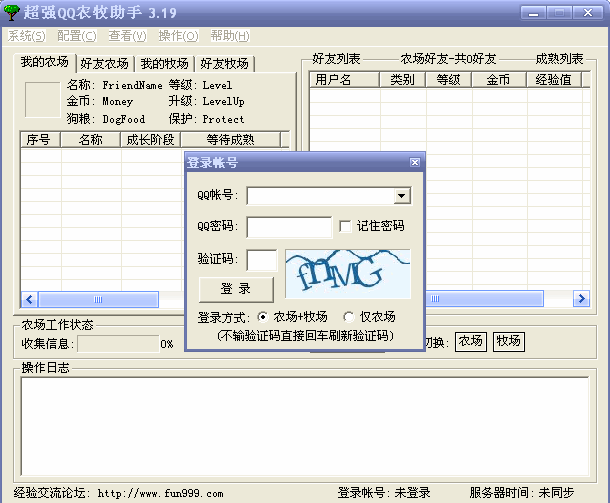This screenshot has width=610, height=503.
Task: Switch to the 我的牧场 tab
Action: tap(165, 63)
